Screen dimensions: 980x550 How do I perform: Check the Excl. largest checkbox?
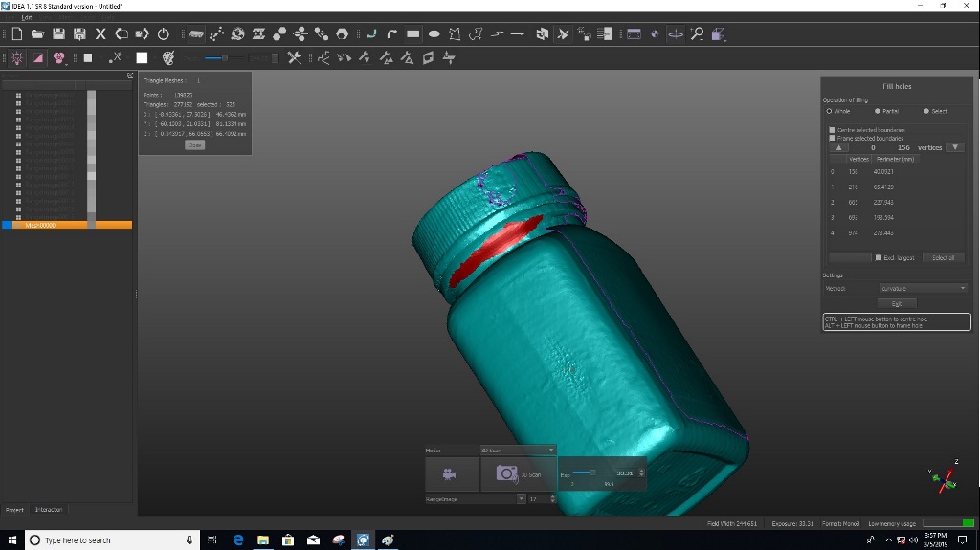pos(879,257)
